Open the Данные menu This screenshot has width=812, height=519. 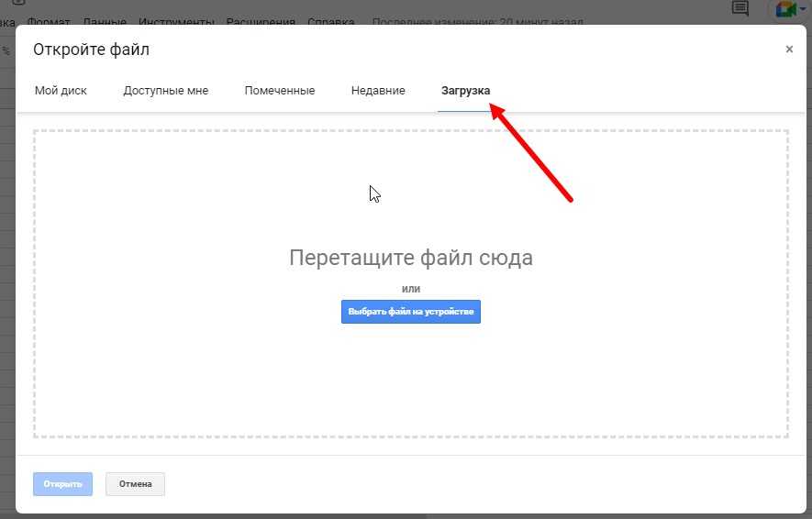point(105,20)
